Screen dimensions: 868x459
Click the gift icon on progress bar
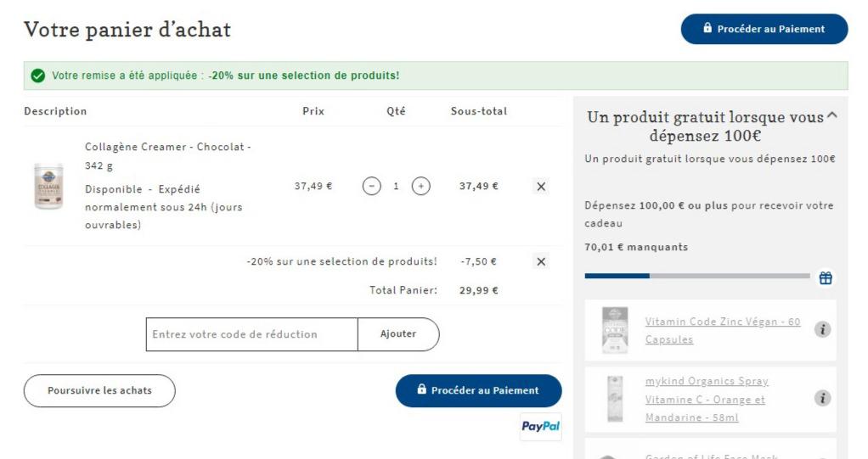coord(826,277)
